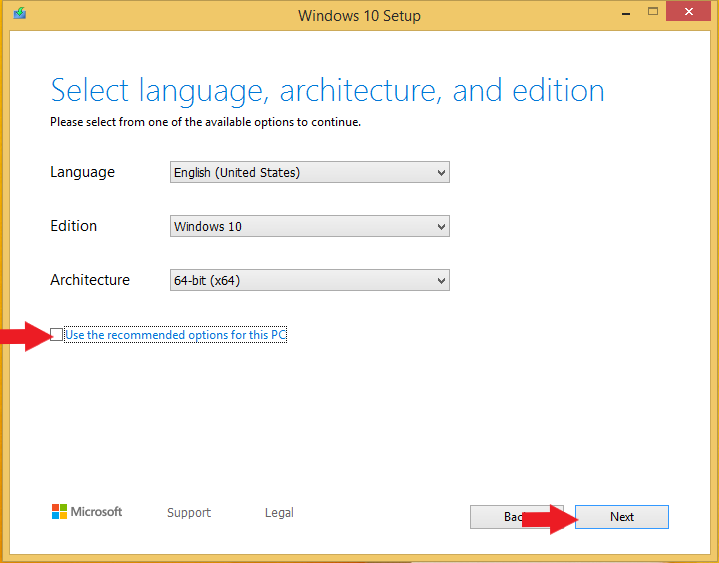The height and width of the screenshot is (563, 719).
Task: Click the "Use the recommended options for this PC" label
Action: coord(176,335)
